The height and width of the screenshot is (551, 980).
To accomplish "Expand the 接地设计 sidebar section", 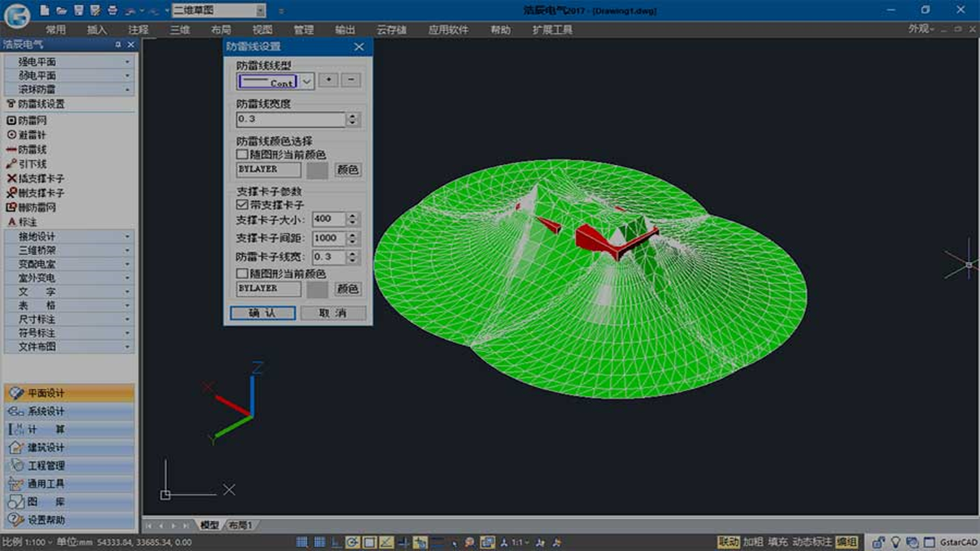I will pos(69,236).
